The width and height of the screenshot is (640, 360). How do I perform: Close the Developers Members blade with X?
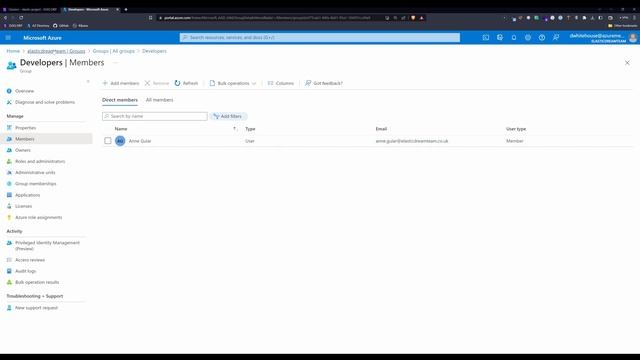point(627,63)
